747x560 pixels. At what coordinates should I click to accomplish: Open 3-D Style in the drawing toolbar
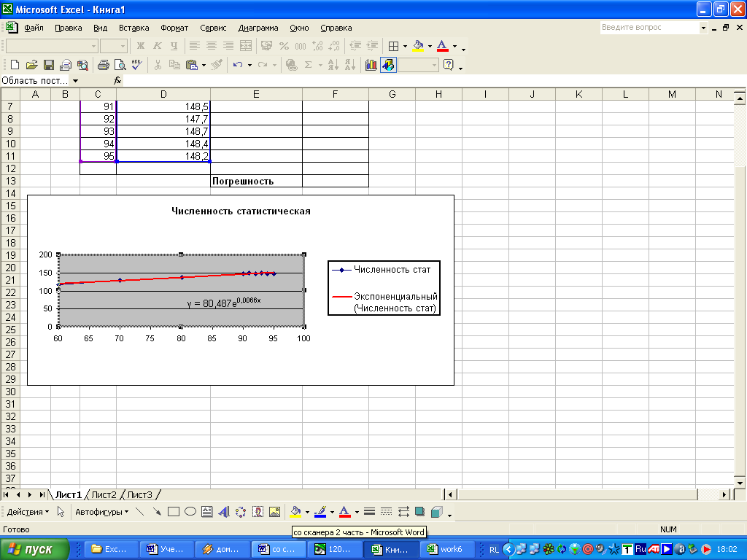[x=436, y=512]
